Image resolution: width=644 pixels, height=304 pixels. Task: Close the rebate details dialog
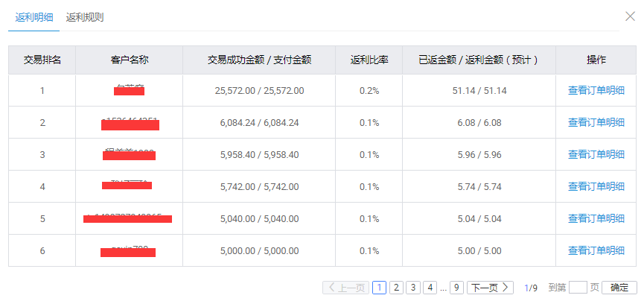click(x=630, y=16)
